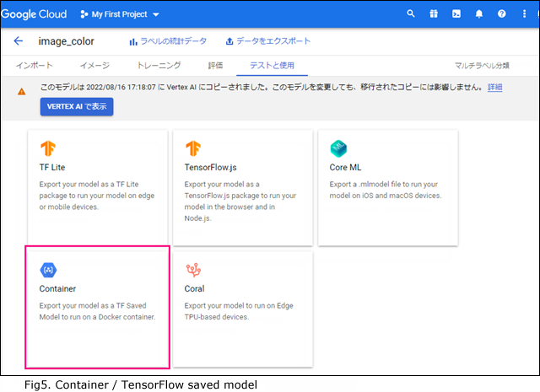The height and width of the screenshot is (392, 540).
Task: Open the My First Project selector dropdown
Action: pos(120,14)
